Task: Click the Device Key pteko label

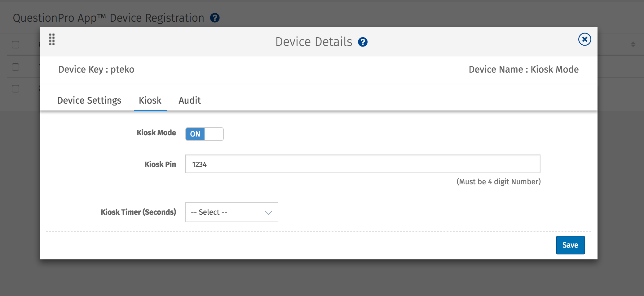Action: [x=96, y=69]
